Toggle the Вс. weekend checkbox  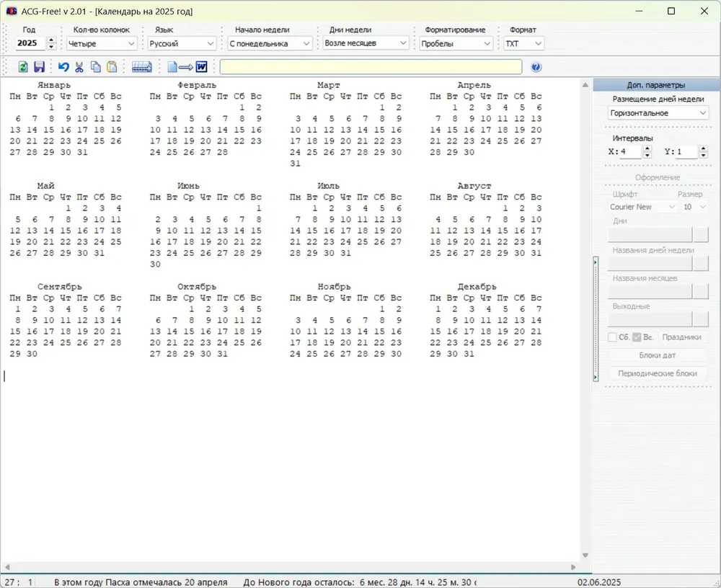click(637, 337)
